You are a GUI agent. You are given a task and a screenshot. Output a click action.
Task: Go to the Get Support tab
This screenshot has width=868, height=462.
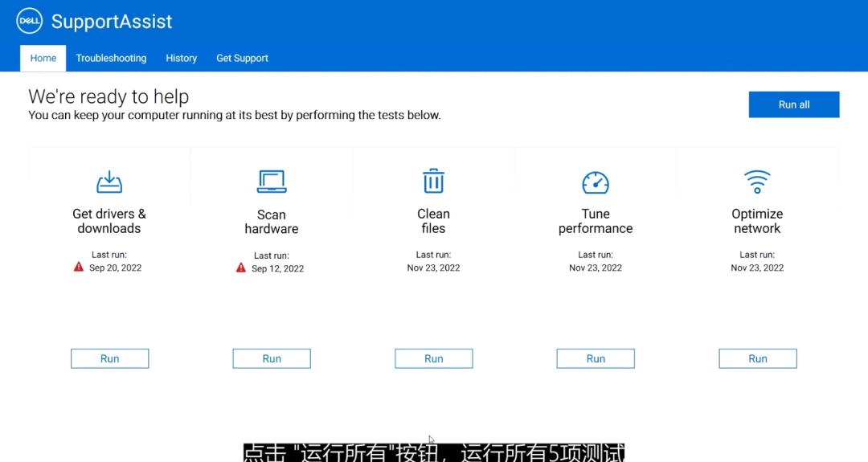[242, 58]
